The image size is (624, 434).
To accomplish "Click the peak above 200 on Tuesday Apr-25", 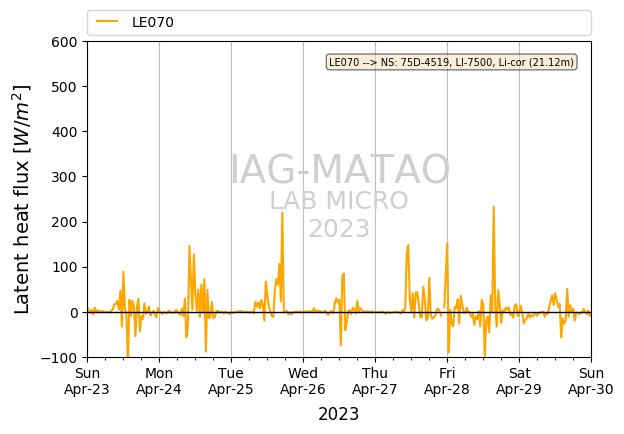I will pos(282,213).
